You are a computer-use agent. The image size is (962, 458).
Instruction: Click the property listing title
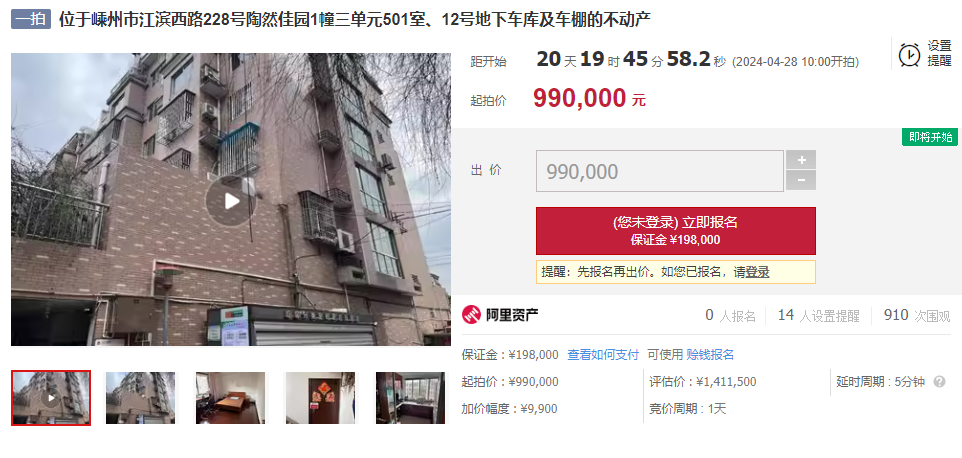[355, 20]
